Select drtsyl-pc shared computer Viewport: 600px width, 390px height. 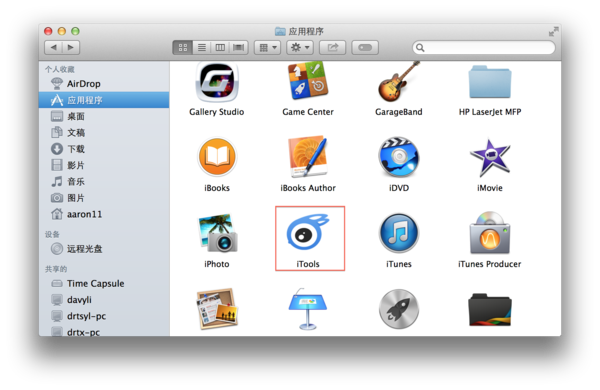pos(104,316)
